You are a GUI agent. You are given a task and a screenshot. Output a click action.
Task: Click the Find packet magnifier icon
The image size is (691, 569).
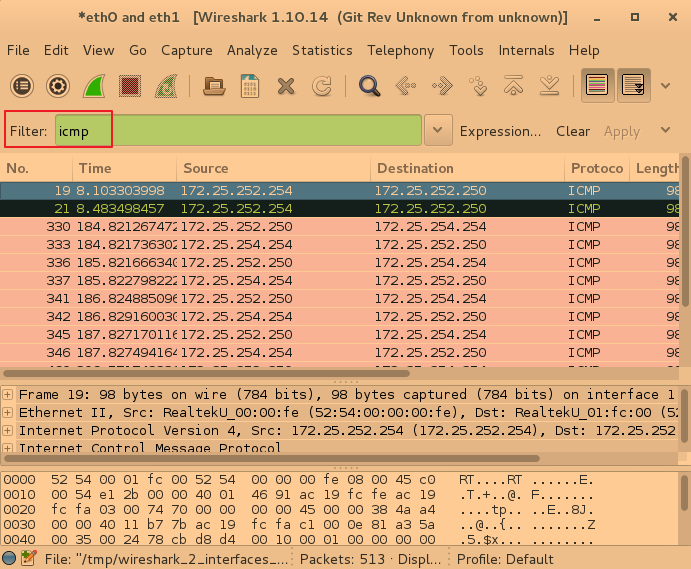(x=370, y=86)
